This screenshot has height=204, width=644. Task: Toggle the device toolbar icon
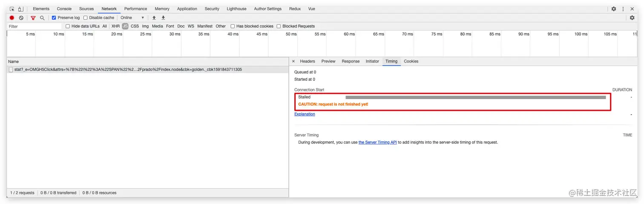(20, 9)
